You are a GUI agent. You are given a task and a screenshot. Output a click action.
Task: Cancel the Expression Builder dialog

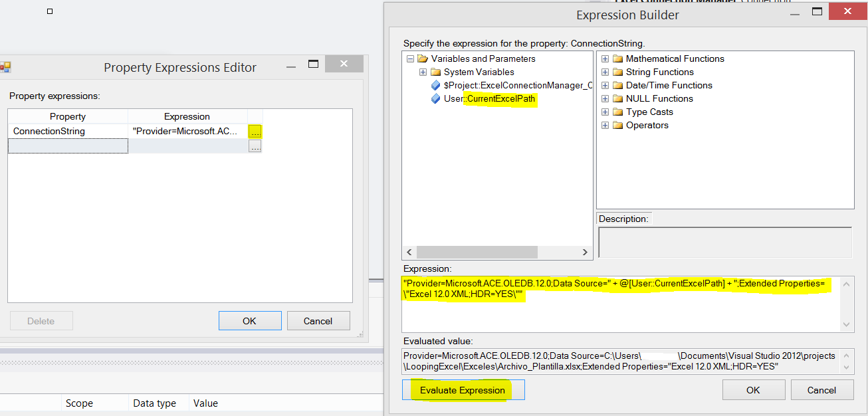pos(822,390)
